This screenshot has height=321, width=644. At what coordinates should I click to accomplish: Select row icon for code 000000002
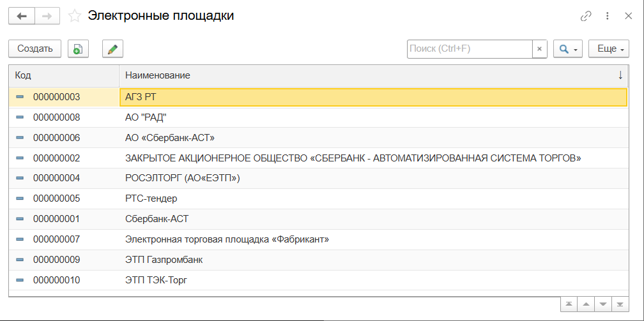[x=20, y=158]
